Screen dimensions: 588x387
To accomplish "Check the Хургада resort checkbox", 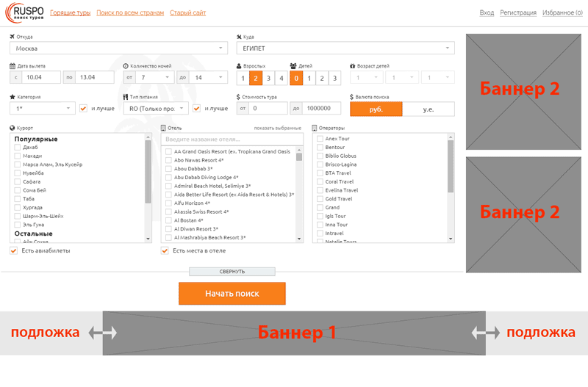I will click(x=17, y=208).
